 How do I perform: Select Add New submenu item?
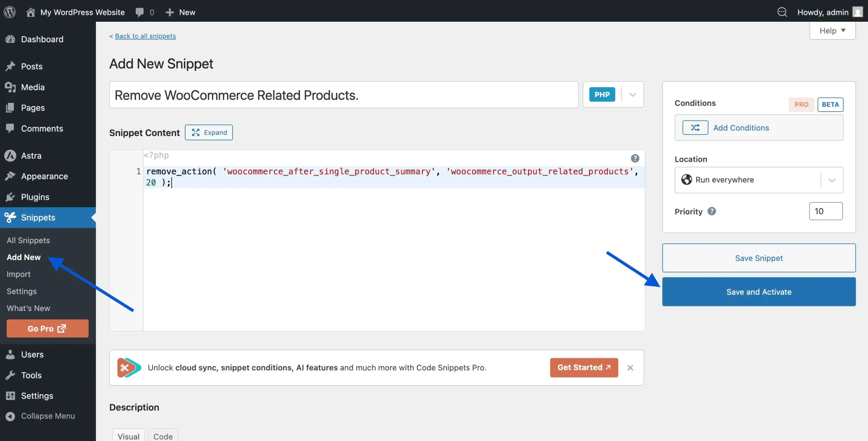pos(24,257)
